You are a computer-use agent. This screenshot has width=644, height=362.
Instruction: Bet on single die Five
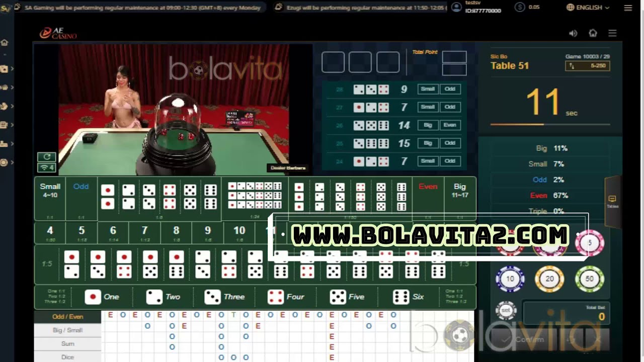[x=347, y=297]
